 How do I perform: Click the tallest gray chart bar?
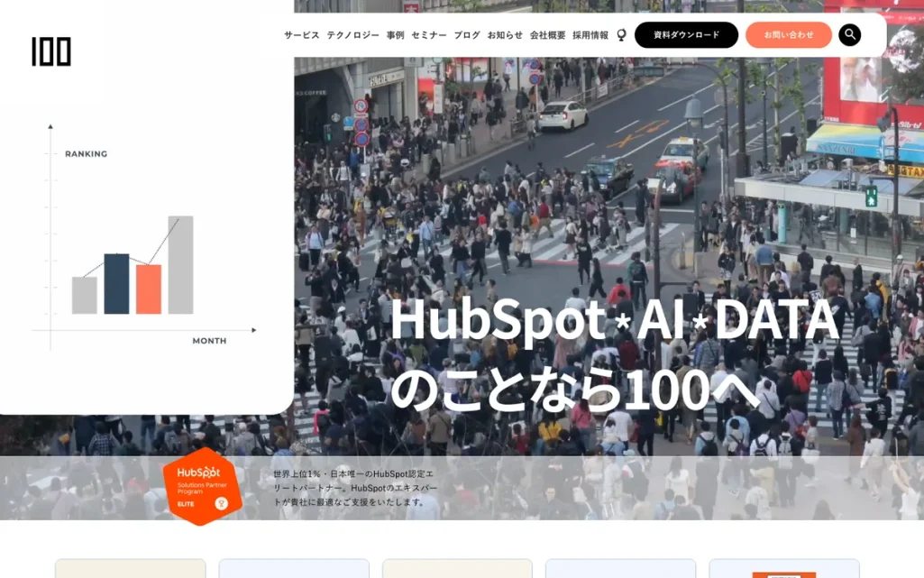pyautogui.click(x=180, y=265)
